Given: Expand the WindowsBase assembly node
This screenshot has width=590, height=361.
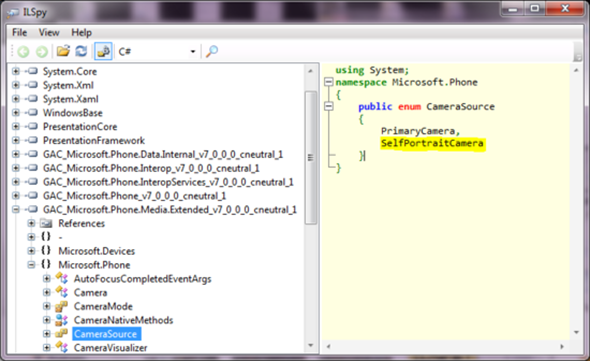Looking at the screenshot, I should [16, 113].
